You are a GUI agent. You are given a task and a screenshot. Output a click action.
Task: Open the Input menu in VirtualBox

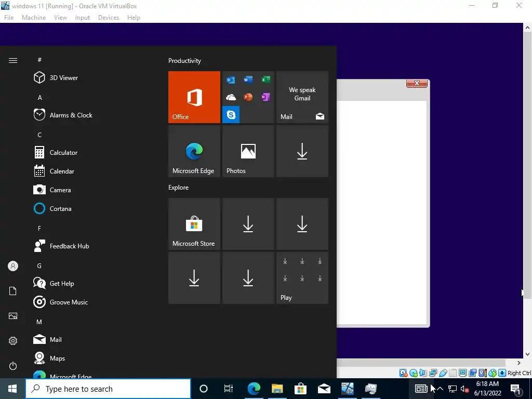83,18
